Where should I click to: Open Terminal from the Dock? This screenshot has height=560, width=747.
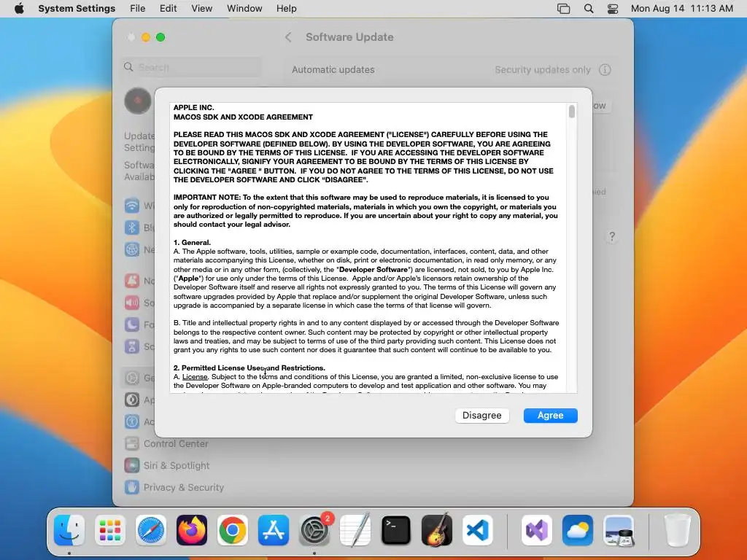[396, 530]
